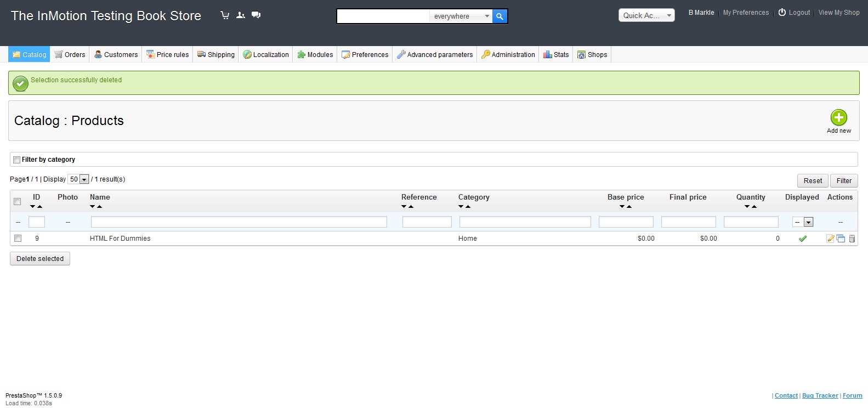Open the Preferences tab
Image resolution: width=868 pixels, height=408 pixels.
pyautogui.click(x=365, y=54)
